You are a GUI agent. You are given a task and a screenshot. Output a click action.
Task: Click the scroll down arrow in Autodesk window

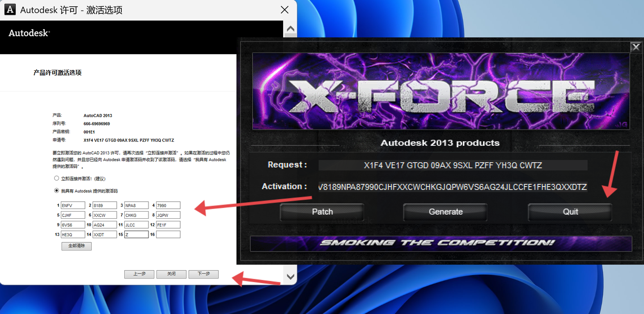(290, 276)
